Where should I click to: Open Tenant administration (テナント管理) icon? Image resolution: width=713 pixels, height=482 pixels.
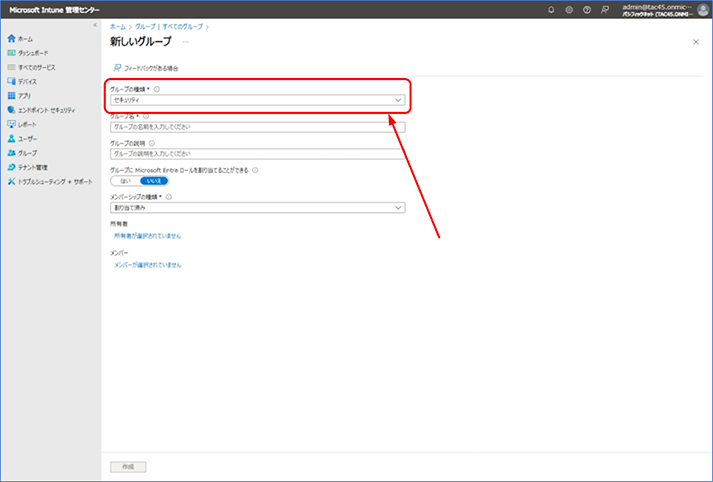[11, 167]
